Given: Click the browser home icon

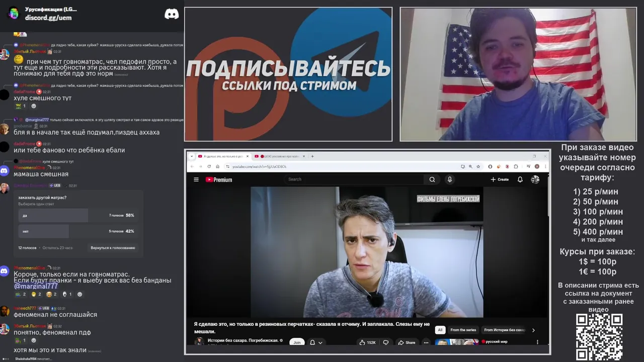Looking at the screenshot, I should pyautogui.click(x=217, y=166).
